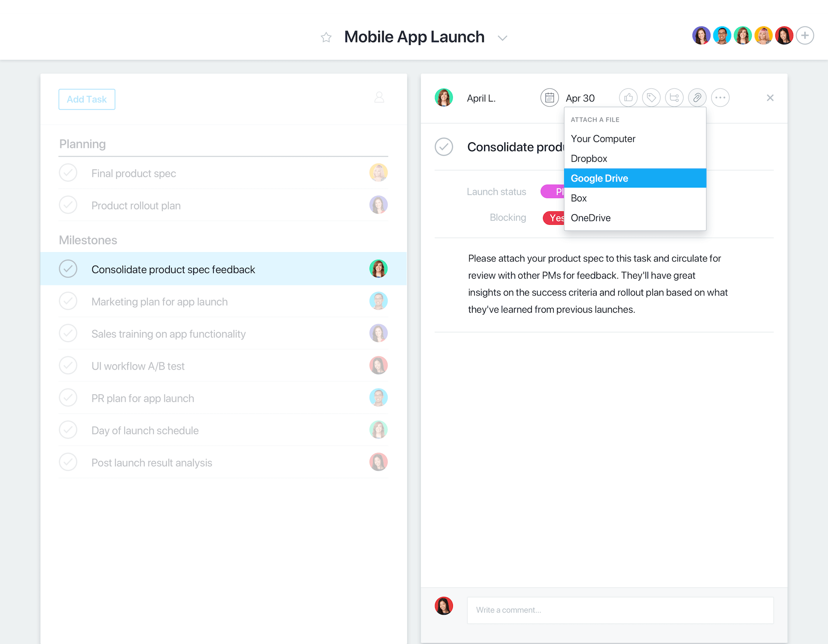The width and height of the screenshot is (828, 644).
Task: Click assignee filter person icon by Add Task
Action: pyautogui.click(x=379, y=97)
